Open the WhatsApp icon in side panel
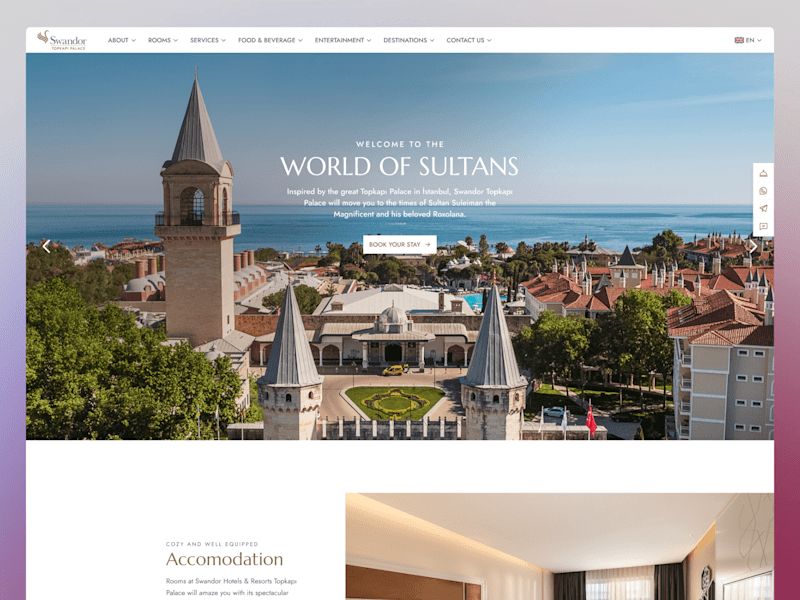The width and height of the screenshot is (800, 600). click(763, 191)
